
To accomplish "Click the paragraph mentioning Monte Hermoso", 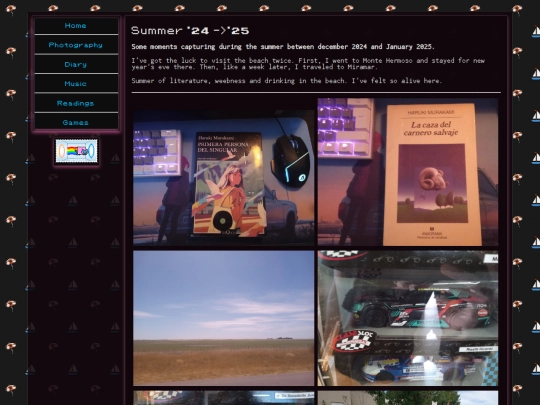I will coord(308,64).
